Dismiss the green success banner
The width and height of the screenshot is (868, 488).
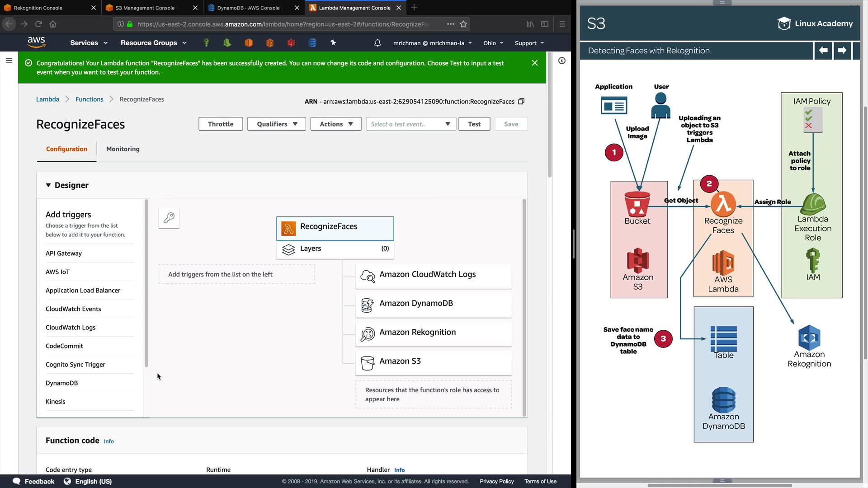[x=535, y=63]
